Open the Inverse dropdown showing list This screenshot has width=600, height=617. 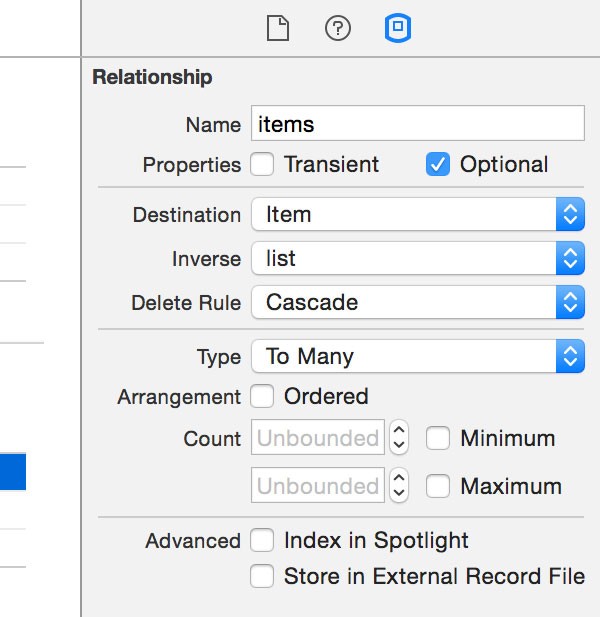click(x=418, y=259)
